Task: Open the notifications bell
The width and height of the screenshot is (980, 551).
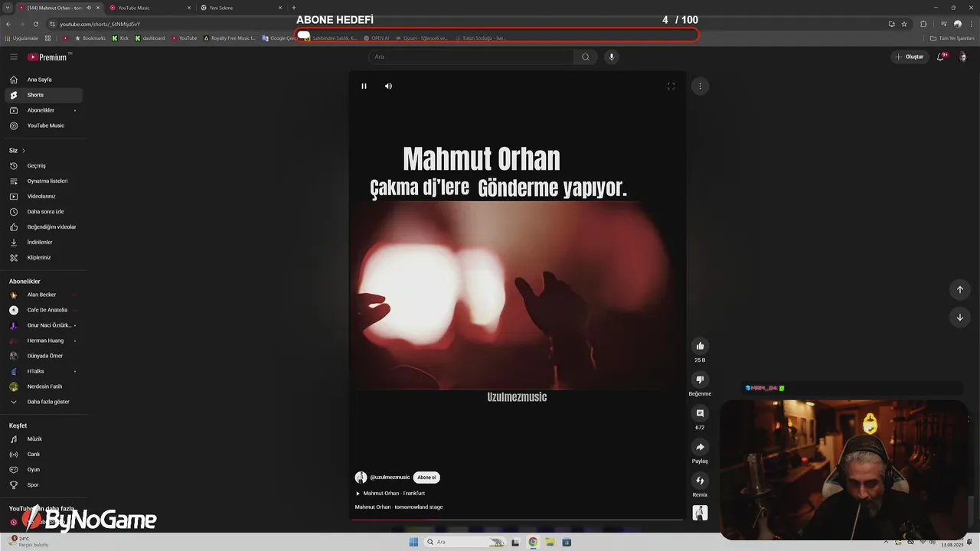Action: pyautogui.click(x=941, y=57)
